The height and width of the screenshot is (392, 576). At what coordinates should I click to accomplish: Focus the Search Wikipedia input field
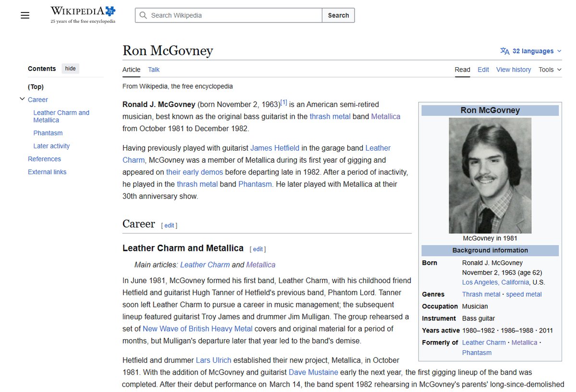click(229, 15)
